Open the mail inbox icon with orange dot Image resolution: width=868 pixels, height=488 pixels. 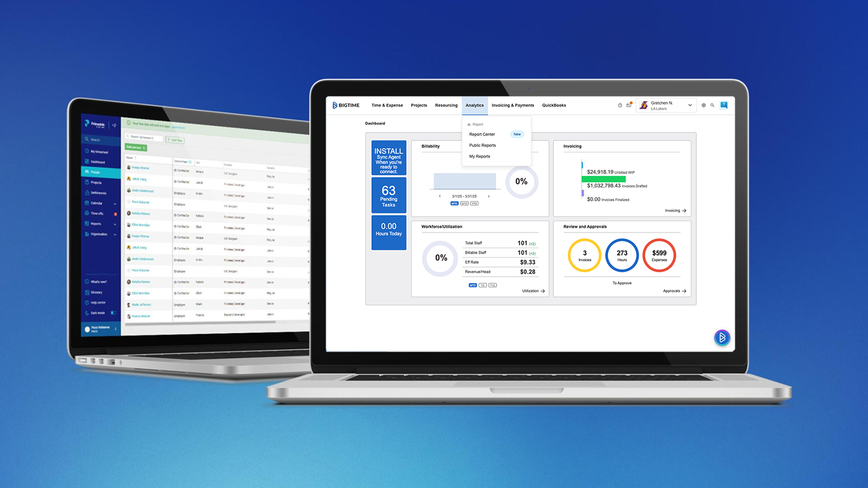click(x=629, y=105)
